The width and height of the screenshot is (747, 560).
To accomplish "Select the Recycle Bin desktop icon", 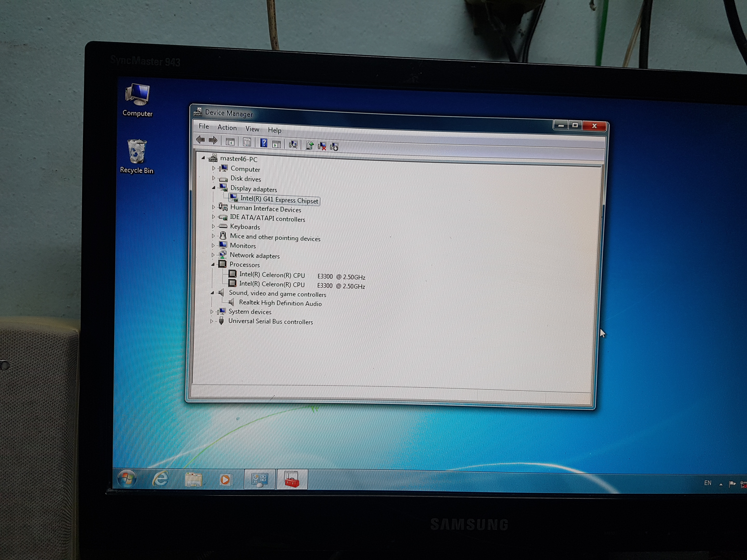I will click(136, 157).
